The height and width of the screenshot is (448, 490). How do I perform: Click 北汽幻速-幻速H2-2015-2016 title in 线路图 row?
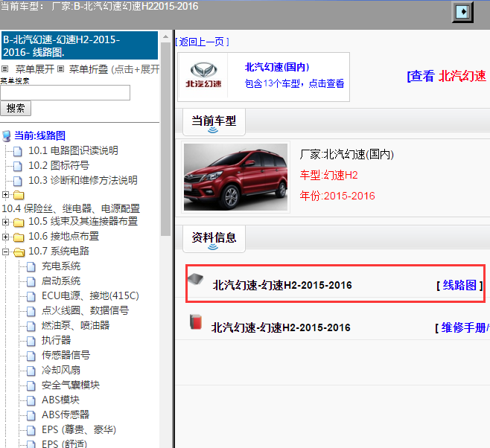click(282, 285)
